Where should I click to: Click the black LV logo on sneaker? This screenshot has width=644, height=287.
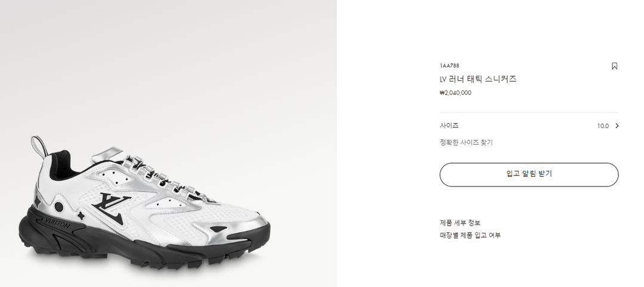(x=112, y=207)
